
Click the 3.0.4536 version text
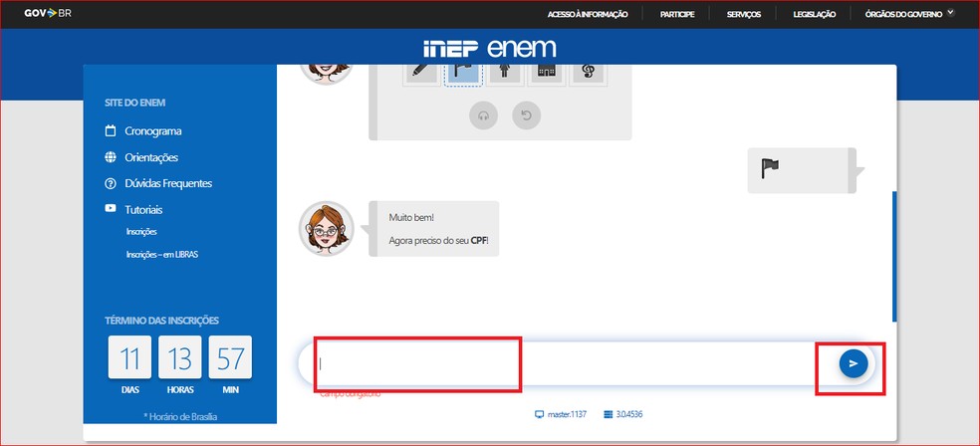[x=629, y=415]
